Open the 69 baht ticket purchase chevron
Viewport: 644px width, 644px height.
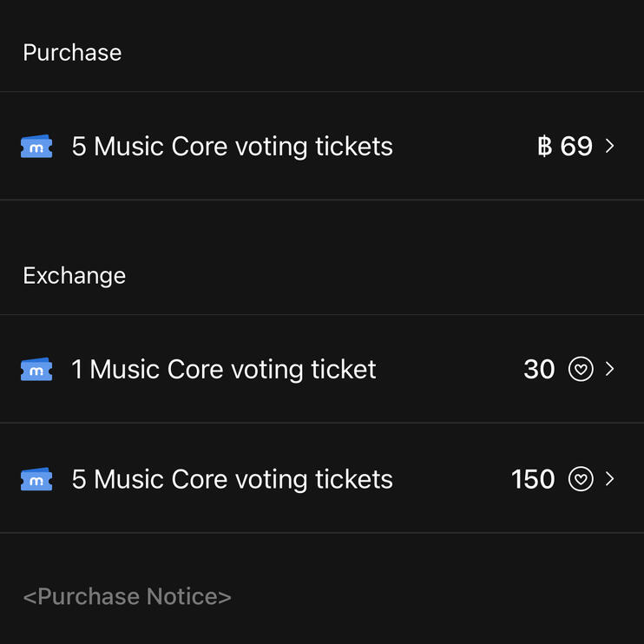(x=610, y=147)
